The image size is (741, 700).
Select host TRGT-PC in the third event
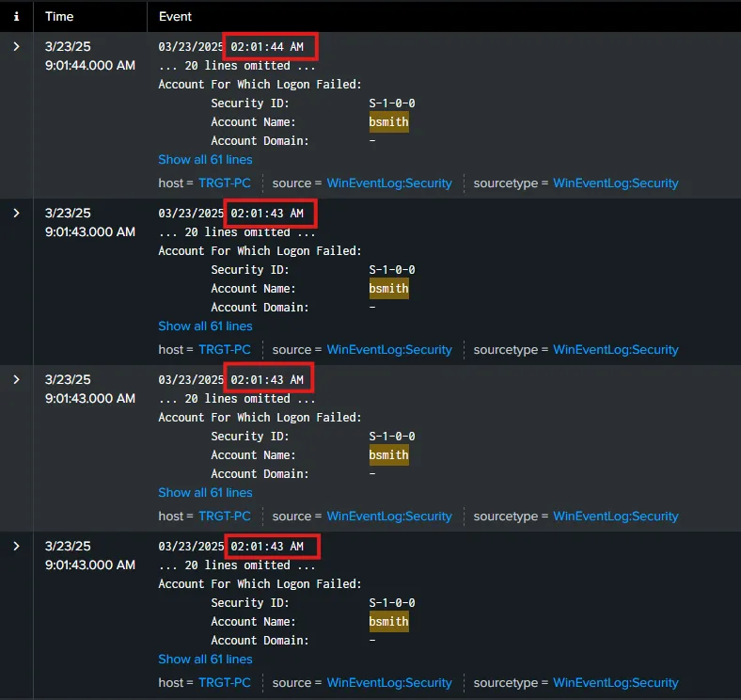point(224,517)
